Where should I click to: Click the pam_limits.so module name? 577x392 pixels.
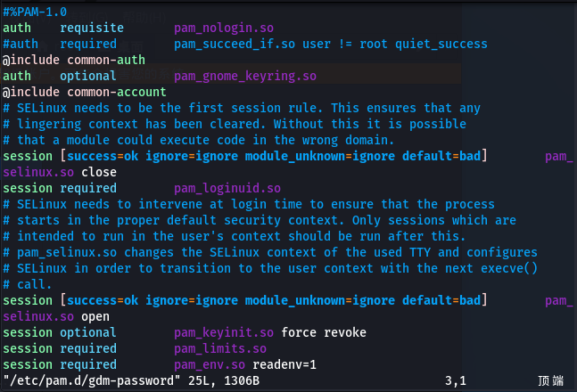coord(219,348)
